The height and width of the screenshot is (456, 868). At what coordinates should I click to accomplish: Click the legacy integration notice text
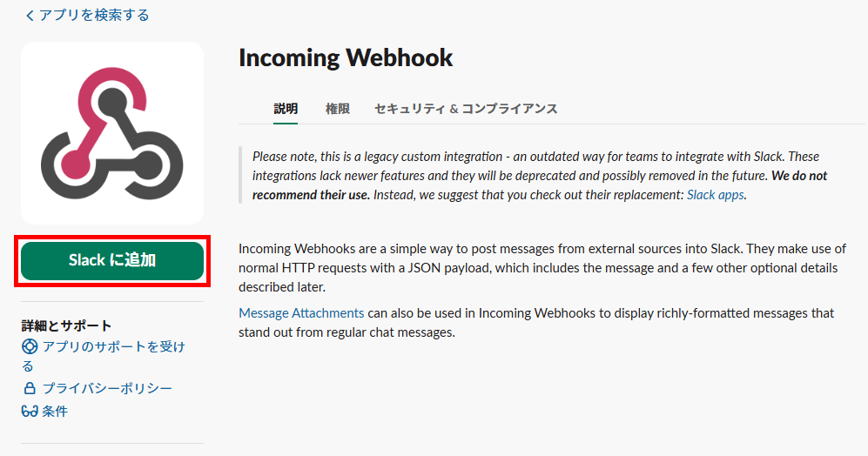(x=540, y=176)
